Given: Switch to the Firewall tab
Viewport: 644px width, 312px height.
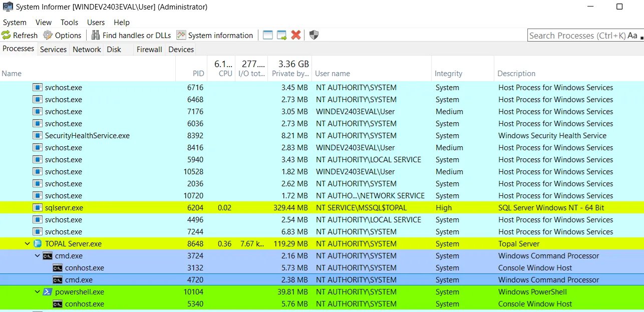Looking at the screenshot, I should pyautogui.click(x=149, y=49).
